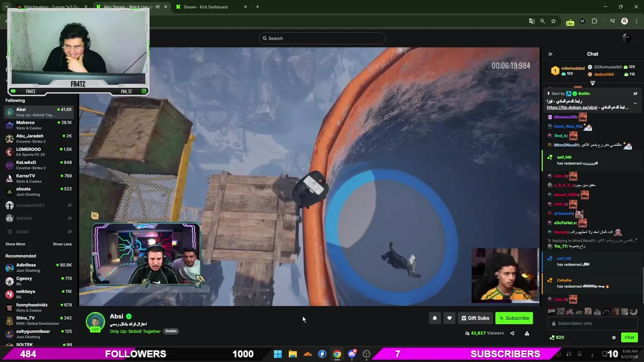Open a new browser tab
The image size is (644, 362).
pos(257,7)
